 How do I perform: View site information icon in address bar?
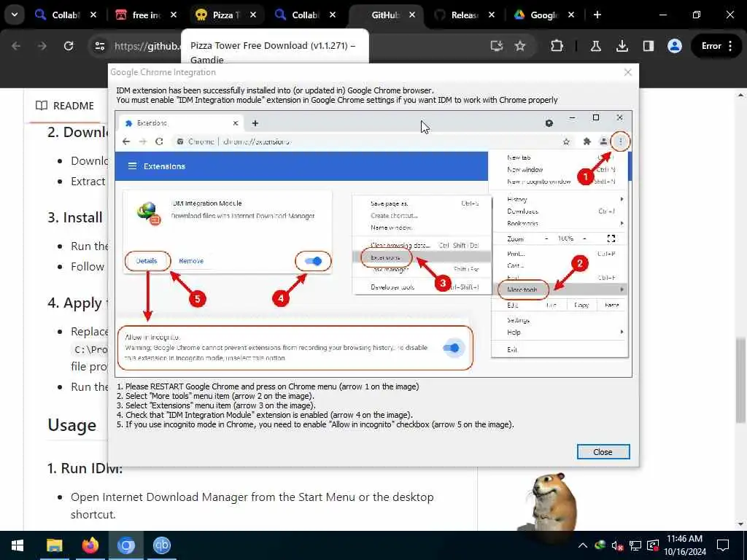[99, 46]
